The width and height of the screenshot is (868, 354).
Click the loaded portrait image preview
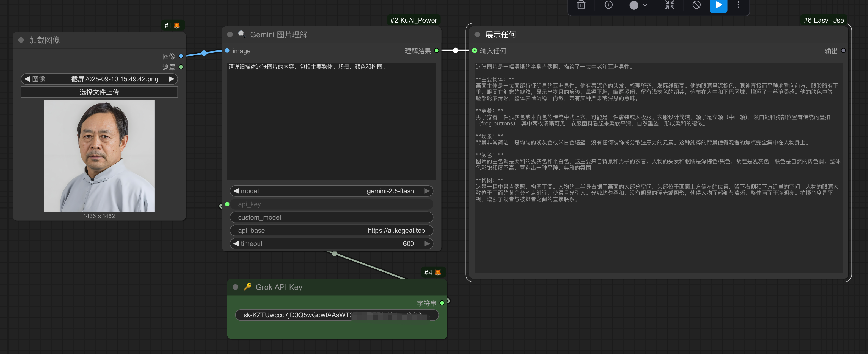[99, 156]
